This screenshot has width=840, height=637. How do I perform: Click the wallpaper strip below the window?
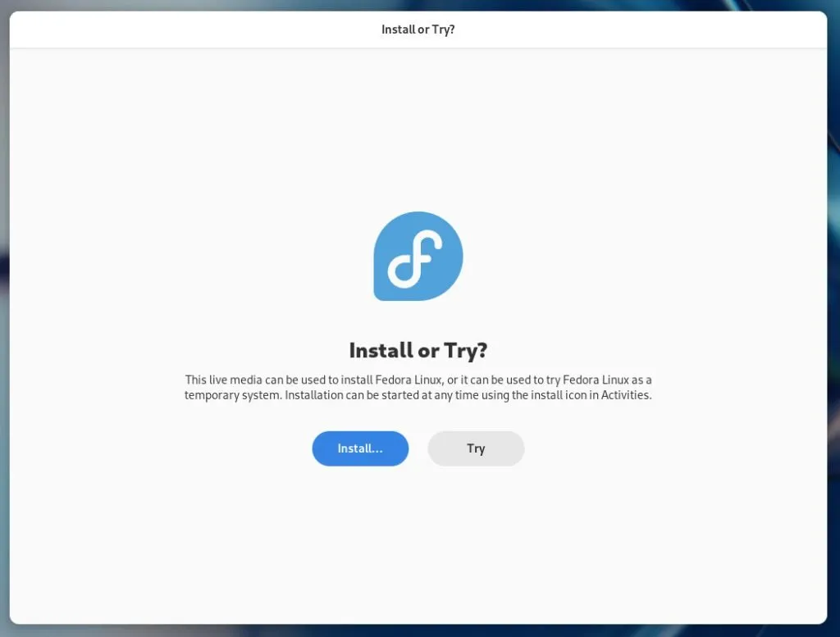click(x=418, y=631)
